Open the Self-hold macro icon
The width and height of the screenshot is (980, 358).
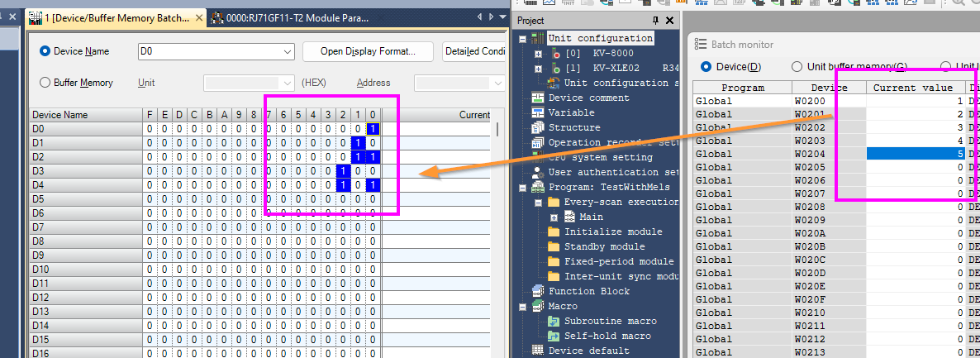(x=554, y=337)
